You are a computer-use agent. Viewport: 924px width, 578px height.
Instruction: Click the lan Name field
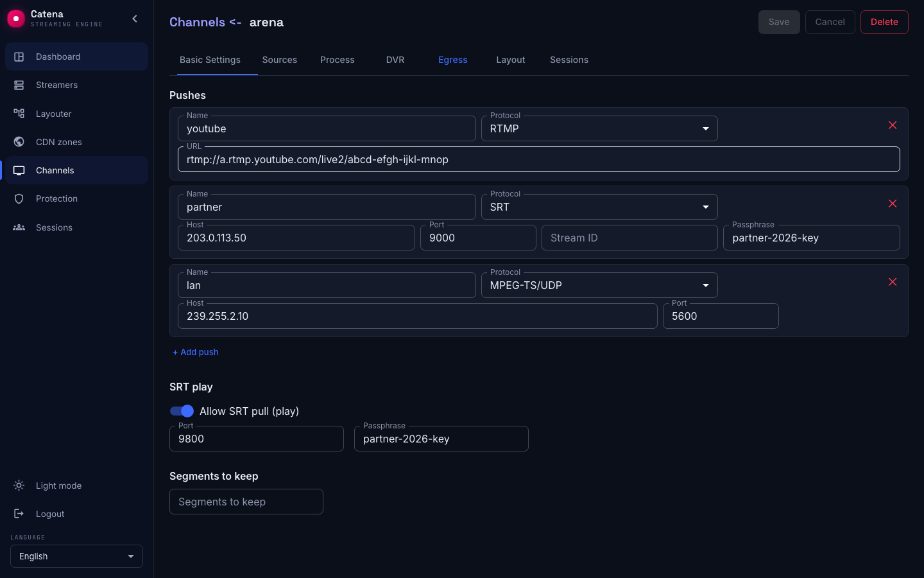point(327,285)
